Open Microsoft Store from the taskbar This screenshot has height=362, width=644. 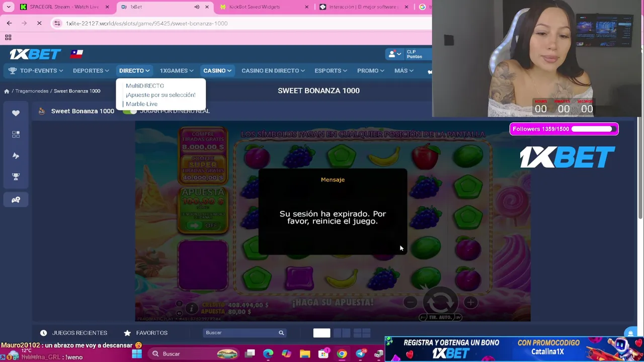[x=324, y=354]
